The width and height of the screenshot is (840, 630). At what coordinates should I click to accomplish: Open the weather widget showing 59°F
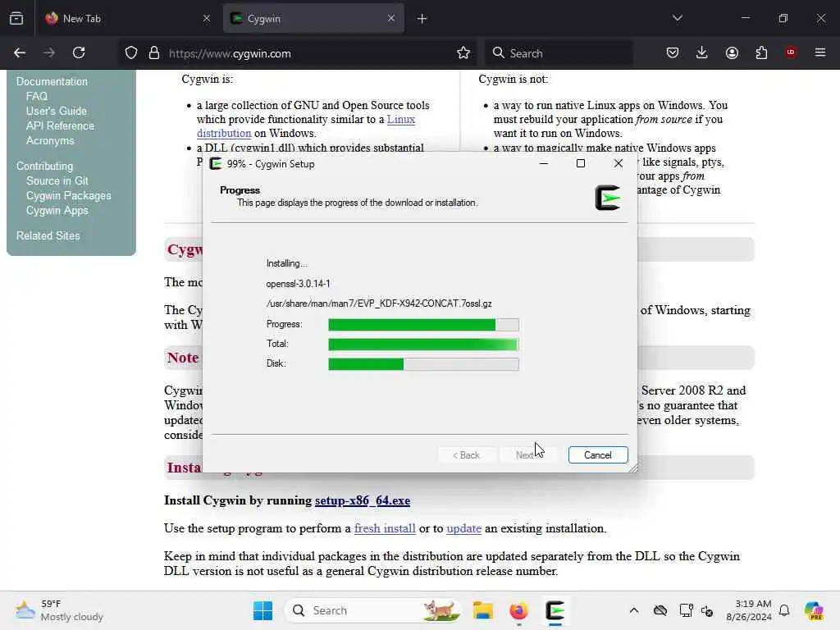point(59,610)
